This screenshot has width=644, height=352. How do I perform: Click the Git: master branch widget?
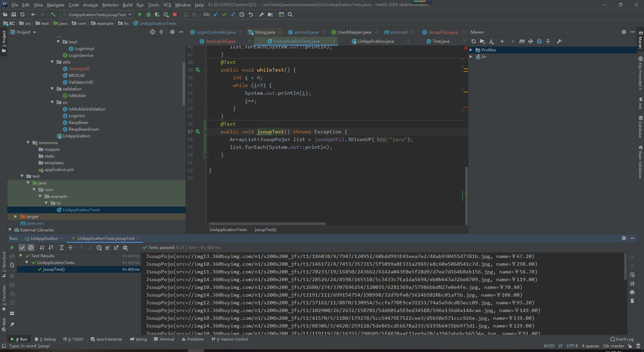(613, 346)
